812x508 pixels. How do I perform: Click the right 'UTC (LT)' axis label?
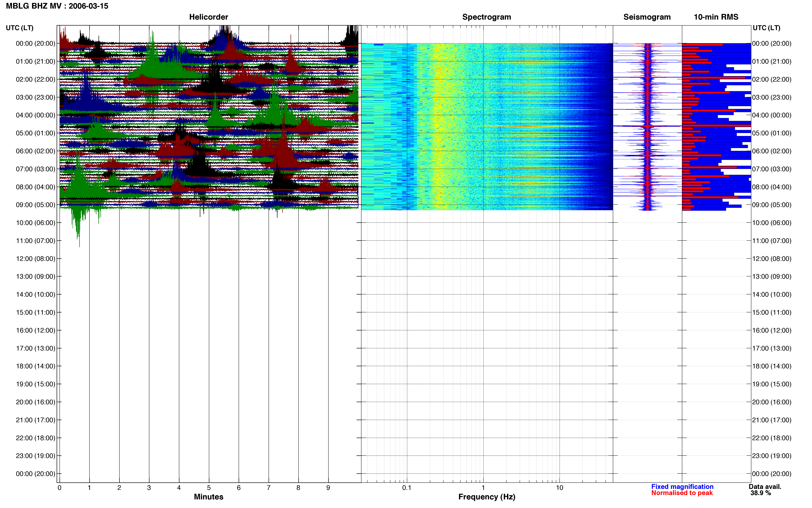click(766, 28)
